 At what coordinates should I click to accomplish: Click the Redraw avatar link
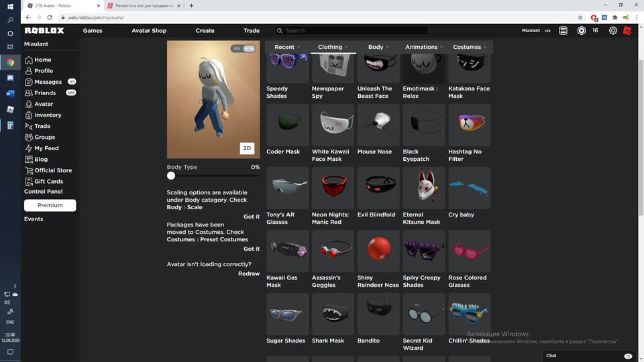point(249,274)
